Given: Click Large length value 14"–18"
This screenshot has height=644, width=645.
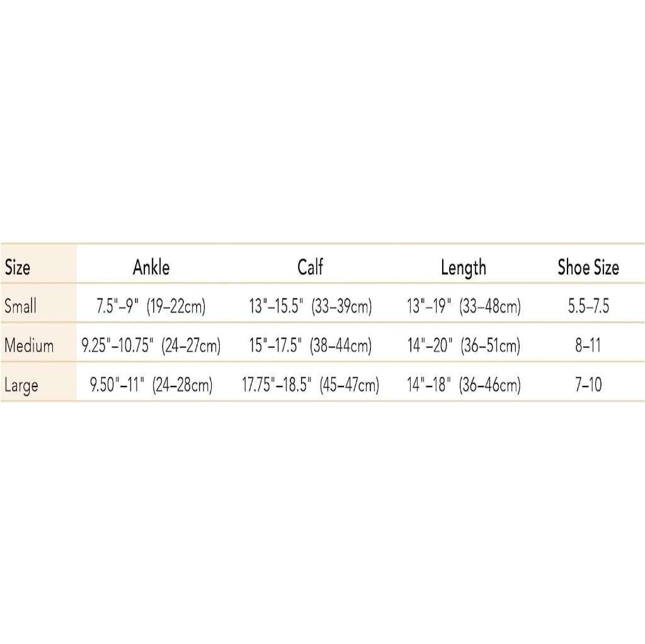Looking at the screenshot, I should pos(464,385).
